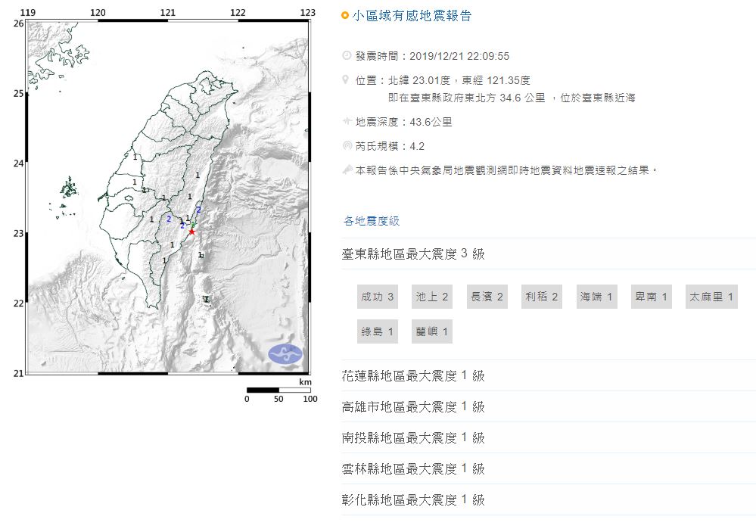Click the orange circle icon beside the report title
Image resolution: width=756 pixels, height=532 pixels.
pos(346,15)
